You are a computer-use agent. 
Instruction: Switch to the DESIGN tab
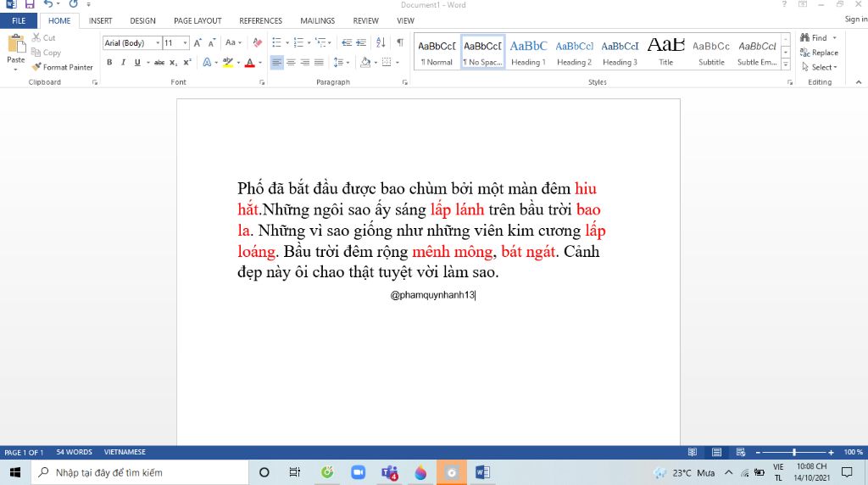point(142,21)
